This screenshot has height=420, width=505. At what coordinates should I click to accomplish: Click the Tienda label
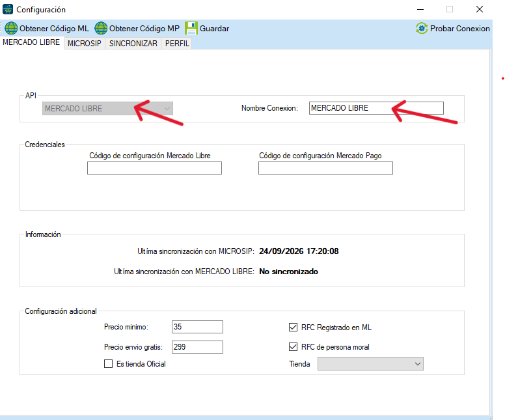pyautogui.click(x=299, y=364)
